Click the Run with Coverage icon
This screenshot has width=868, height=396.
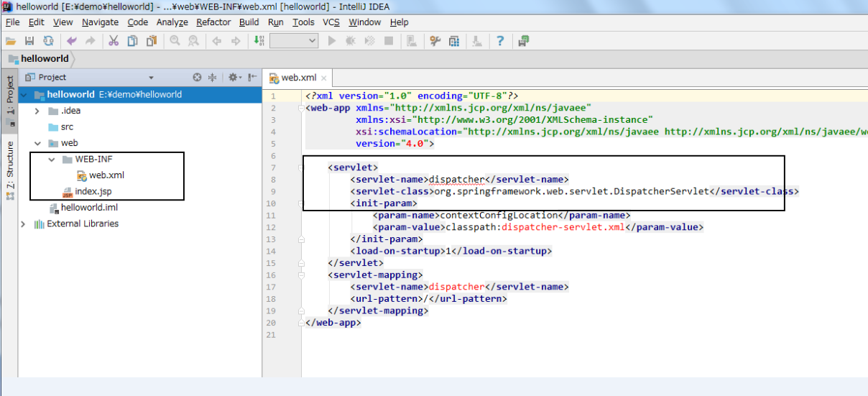click(x=369, y=41)
